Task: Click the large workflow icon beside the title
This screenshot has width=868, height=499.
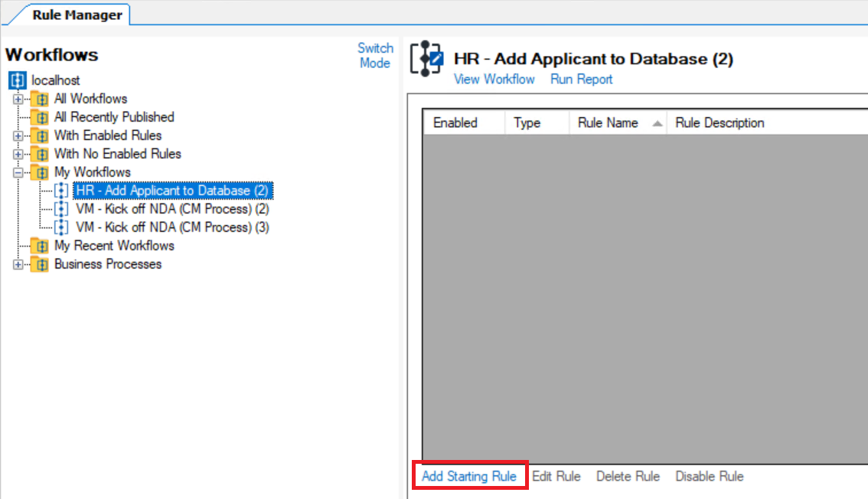Action: [x=426, y=59]
